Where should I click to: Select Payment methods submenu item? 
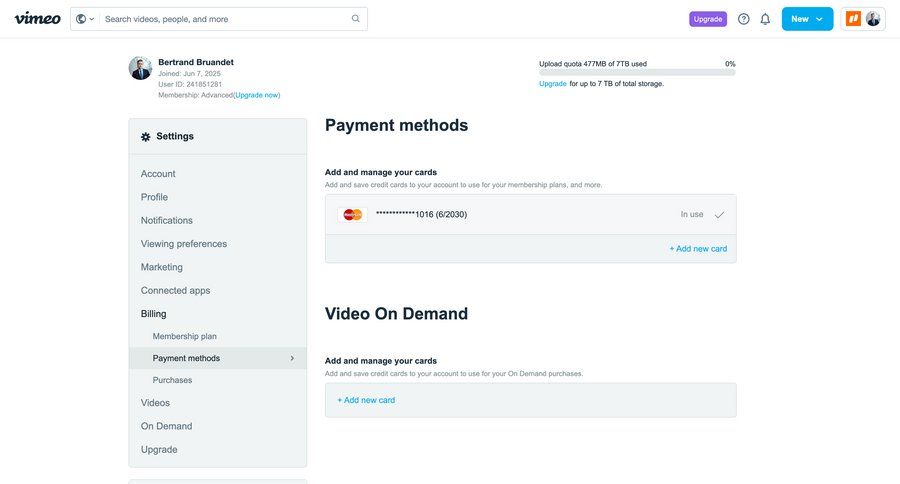point(218,358)
